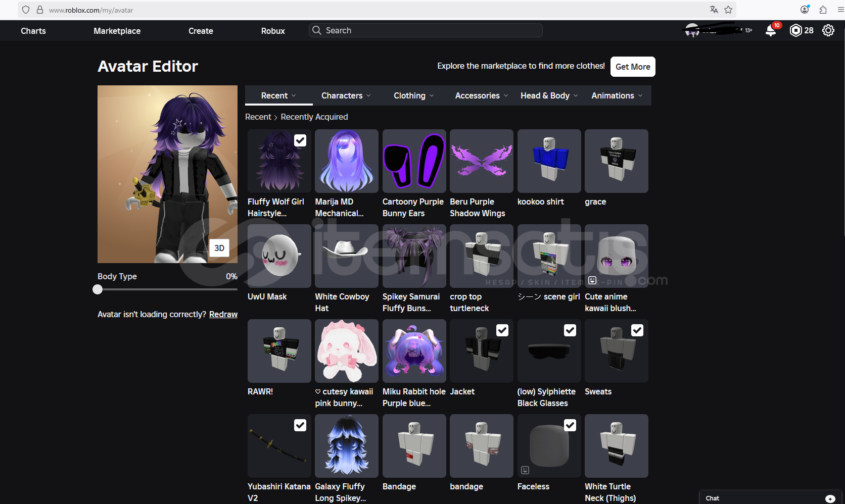This screenshot has width=845, height=504.
Task: Uncheck Sylphiette Black Glasses checkbox
Action: tap(570, 330)
